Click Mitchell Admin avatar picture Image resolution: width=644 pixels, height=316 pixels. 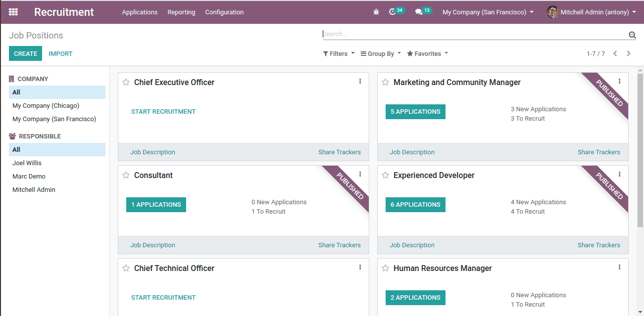(552, 12)
